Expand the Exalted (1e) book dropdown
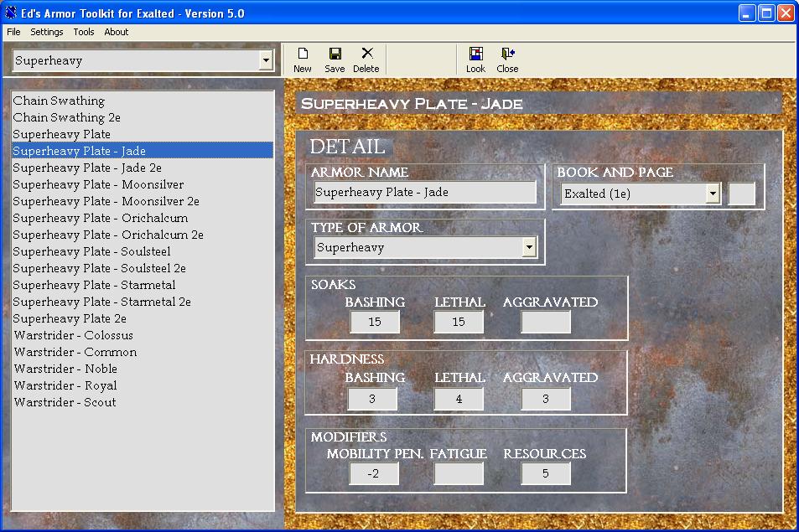799x532 pixels. [x=713, y=194]
